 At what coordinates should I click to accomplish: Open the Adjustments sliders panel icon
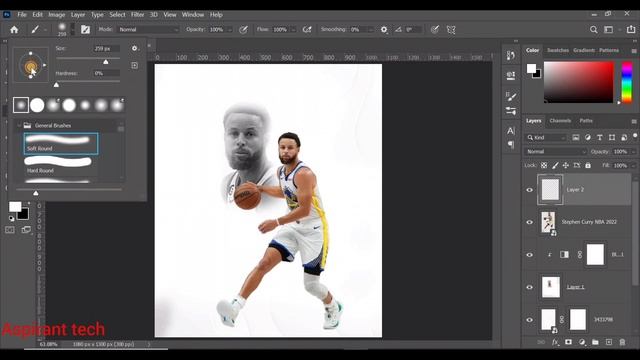pyautogui.click(x=511, y=111)
